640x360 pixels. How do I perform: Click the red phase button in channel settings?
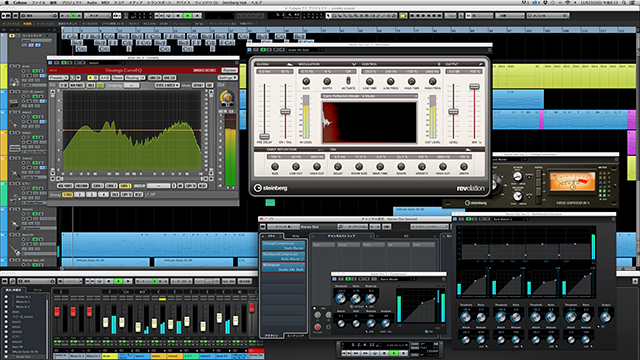(317, 327)
